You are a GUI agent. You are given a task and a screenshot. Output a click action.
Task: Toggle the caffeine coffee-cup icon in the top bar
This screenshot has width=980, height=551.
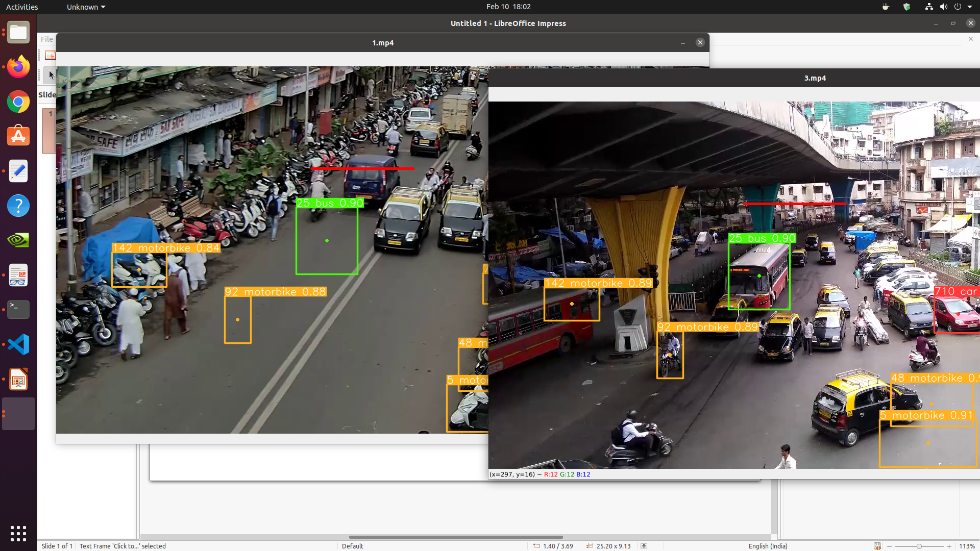(x=885, y=7)
